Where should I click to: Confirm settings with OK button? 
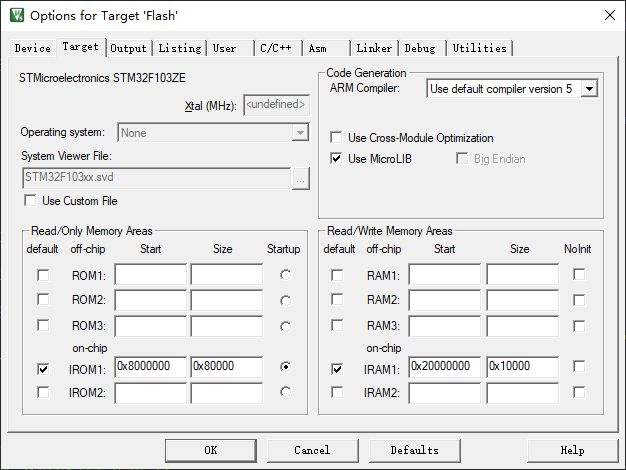pyautogui.click(x=211, y=450)
